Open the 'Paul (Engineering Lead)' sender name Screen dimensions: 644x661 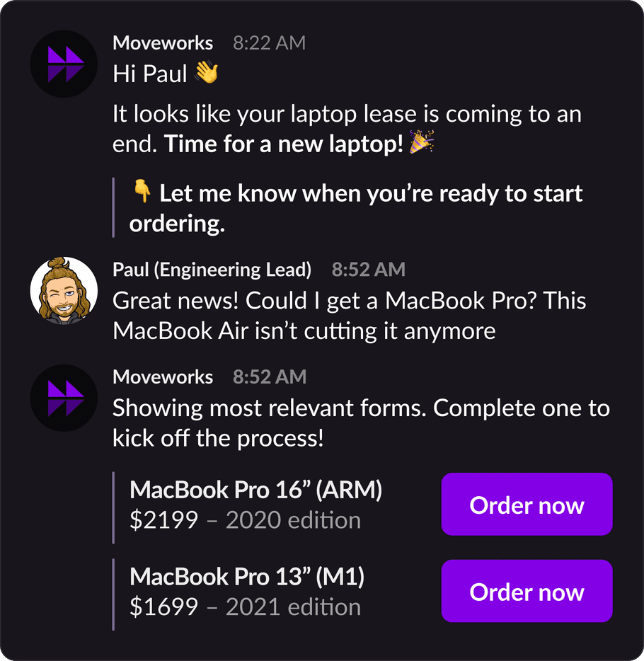pyautogui.click(x=212, y=270)
